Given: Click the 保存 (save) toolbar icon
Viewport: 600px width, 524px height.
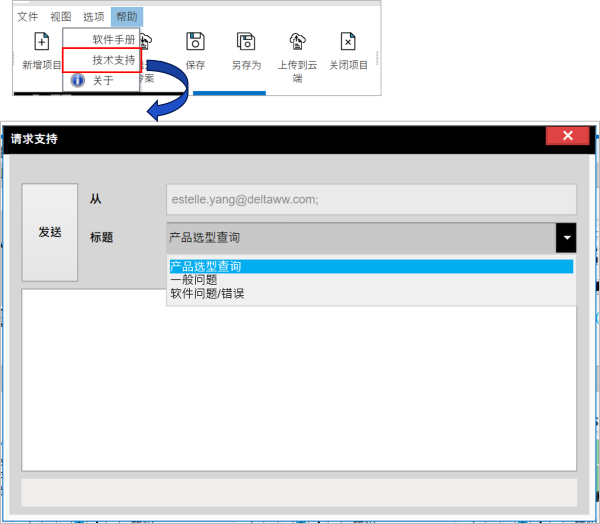Looking at the screenshot, I should [x=195, y=42].
